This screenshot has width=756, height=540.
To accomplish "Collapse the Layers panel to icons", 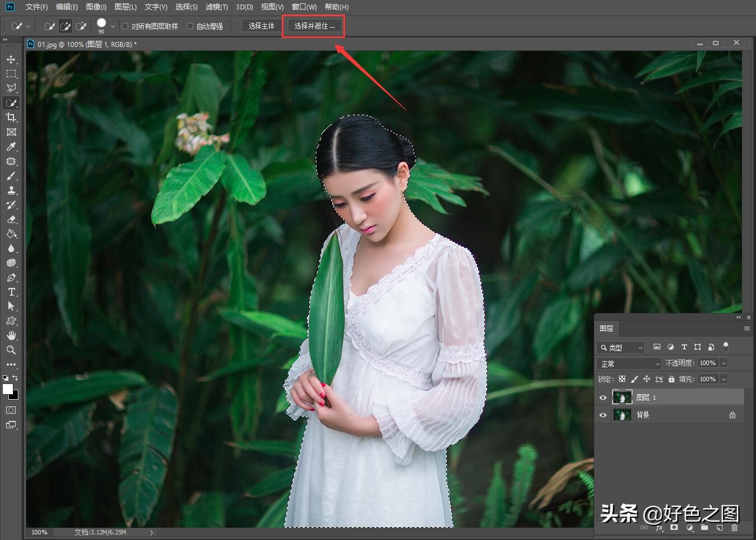I will (739, 318).
